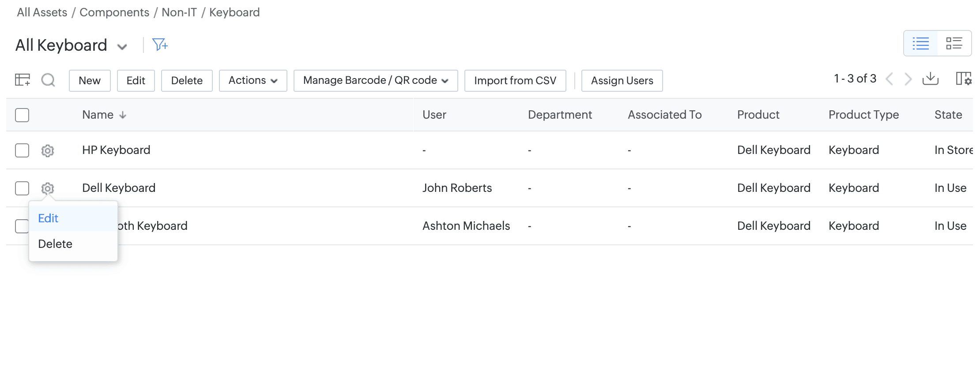
Task: Check the Dell Keyboard row checkbox
Action: pyautogui.click(x=22, y=188)
